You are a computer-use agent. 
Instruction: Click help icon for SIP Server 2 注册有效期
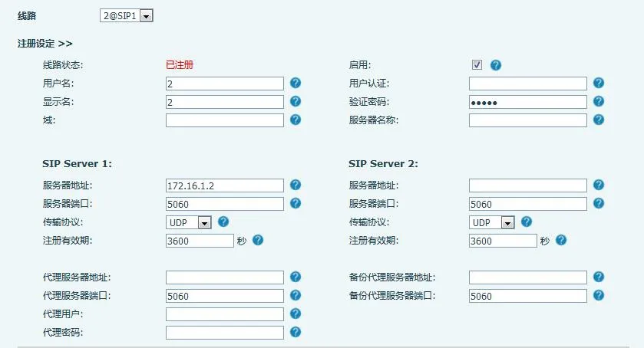click(561, 240)
